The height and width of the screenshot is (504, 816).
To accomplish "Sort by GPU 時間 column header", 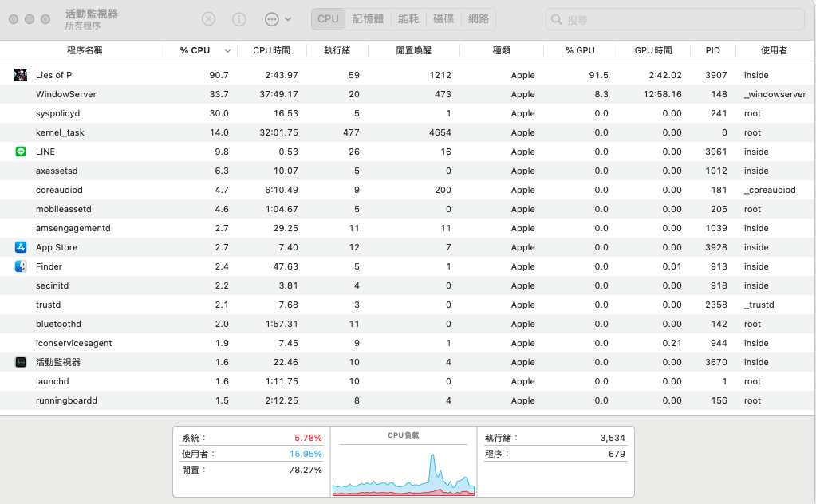I will [653, 50].
